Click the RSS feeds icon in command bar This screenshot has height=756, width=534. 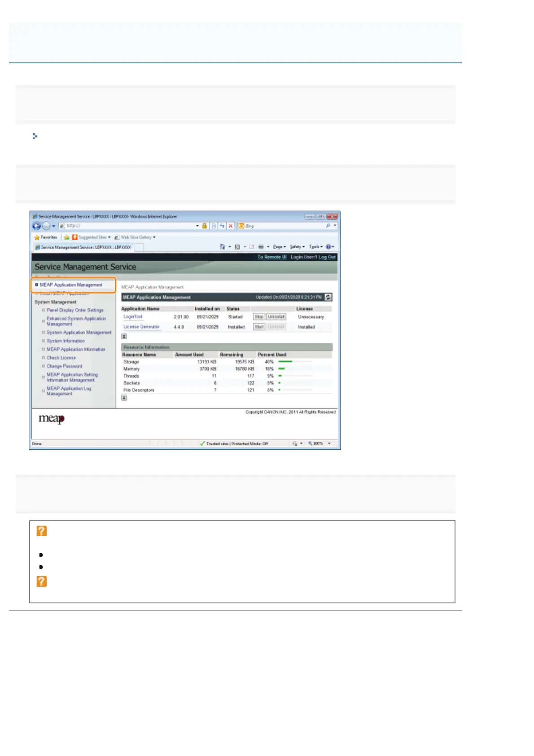[237, 247]
